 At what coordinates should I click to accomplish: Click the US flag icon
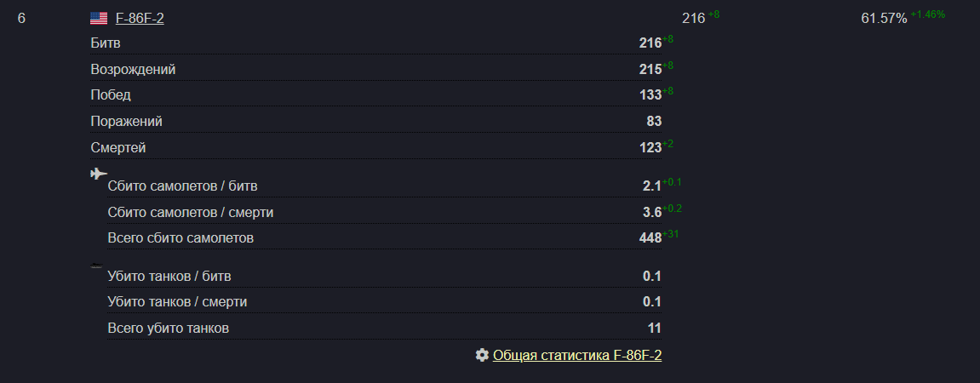click(99, 19)
